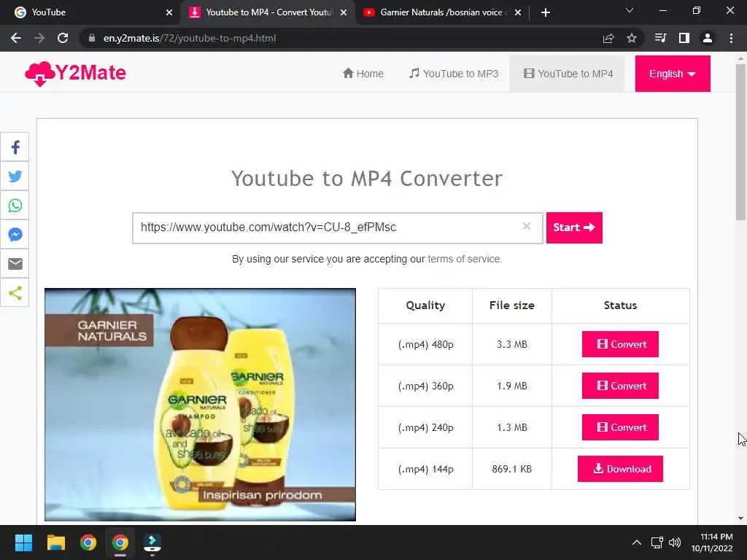This screenshot has width=747, height=560.
Task: Click the '(.mp4) 480p' quality cell
Action: [425, 344]
